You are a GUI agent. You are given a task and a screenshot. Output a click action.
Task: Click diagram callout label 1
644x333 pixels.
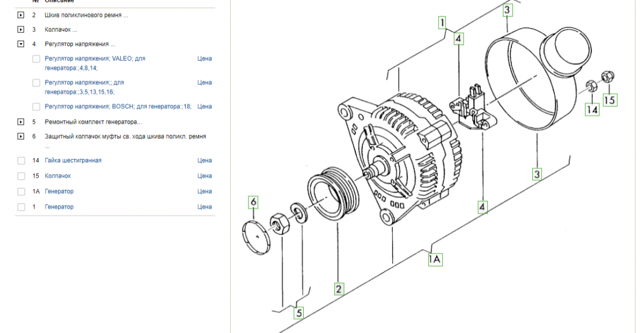click(x=442, y=23)
